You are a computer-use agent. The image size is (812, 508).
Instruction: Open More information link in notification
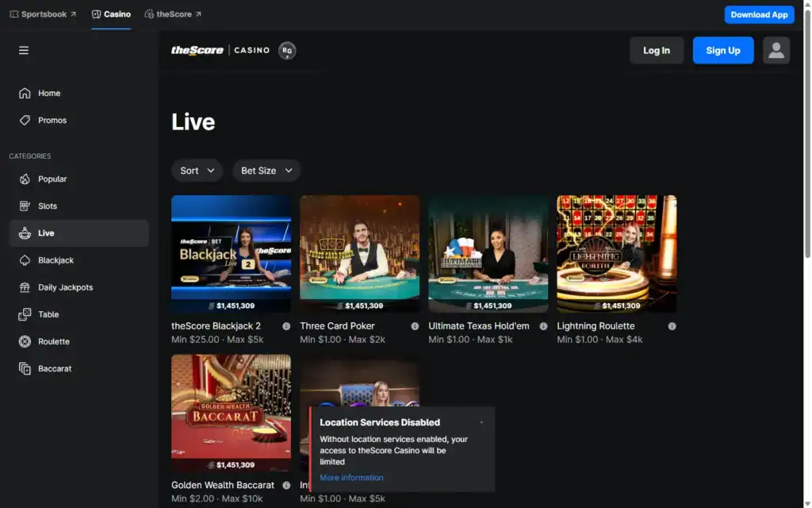pyautogui.click(x=351, y=477)
